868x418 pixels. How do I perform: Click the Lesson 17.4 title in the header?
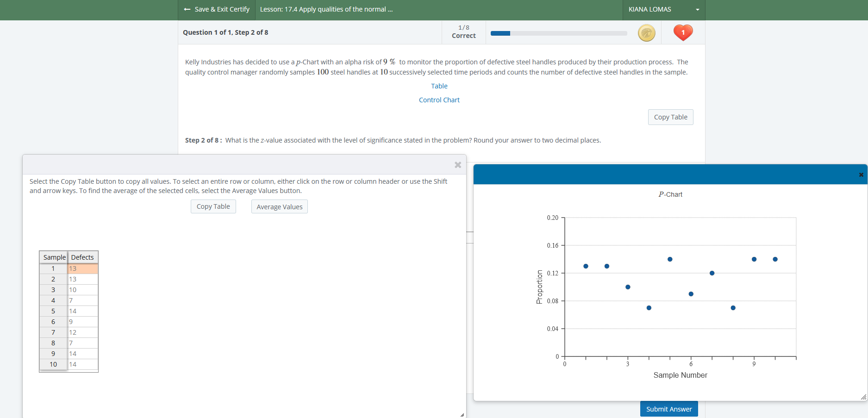326,9
